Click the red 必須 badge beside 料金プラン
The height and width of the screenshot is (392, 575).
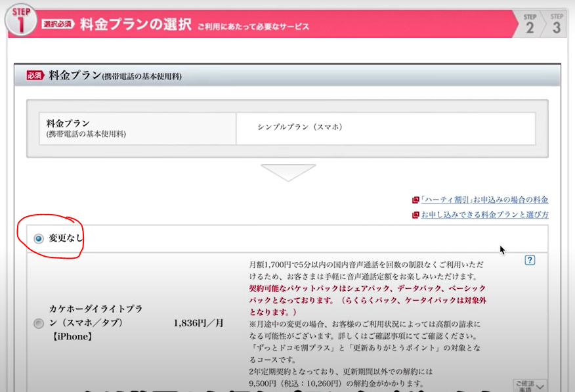[x=35, y=76]
